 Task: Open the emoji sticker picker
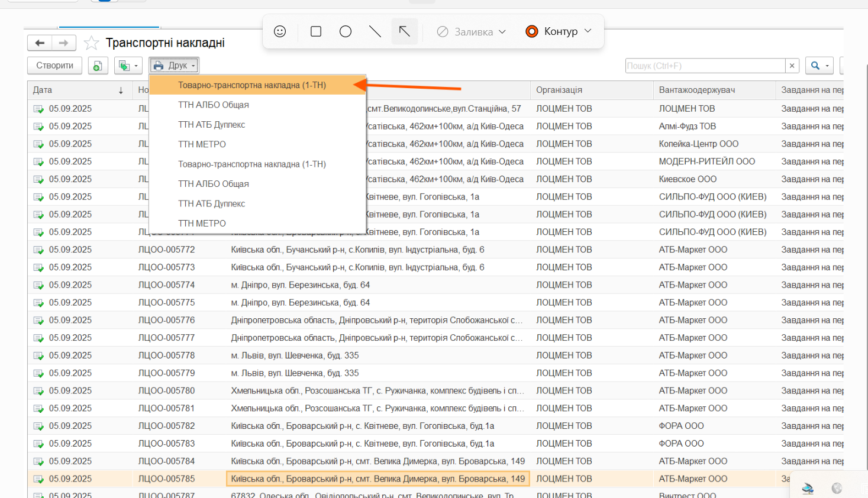[280, 31]
